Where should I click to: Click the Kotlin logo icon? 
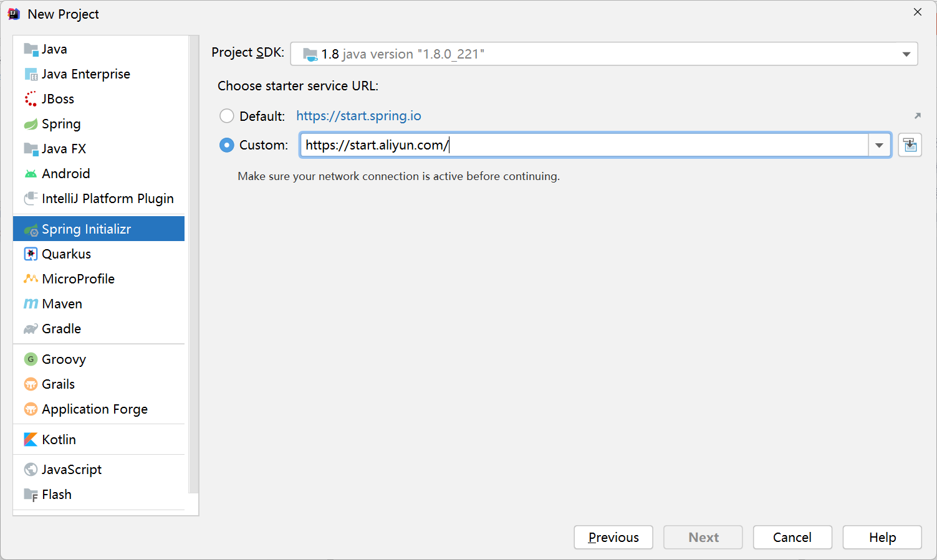pyautogui.click(x=31, y=440)
